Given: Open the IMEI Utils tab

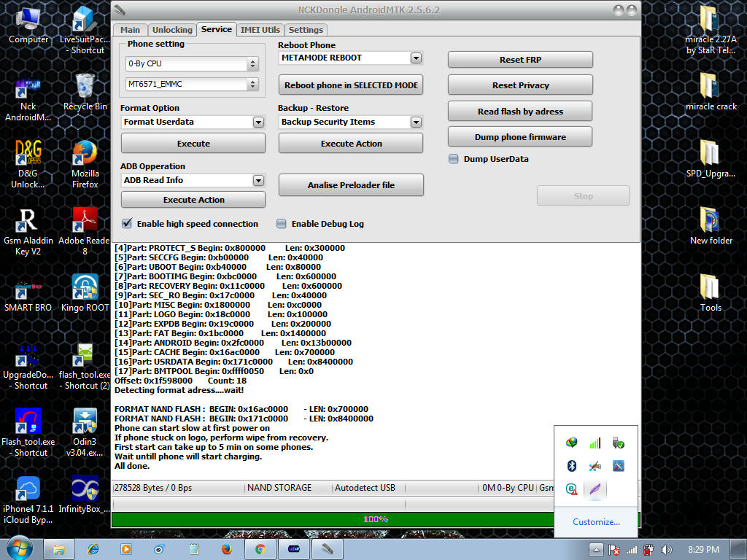Looking at the screenshot, I should [260, 29].
